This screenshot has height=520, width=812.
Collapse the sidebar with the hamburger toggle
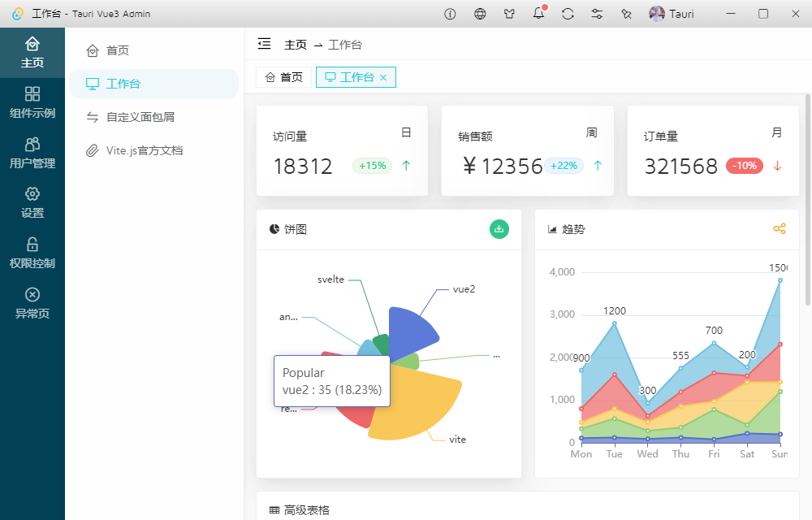[264, 45]
